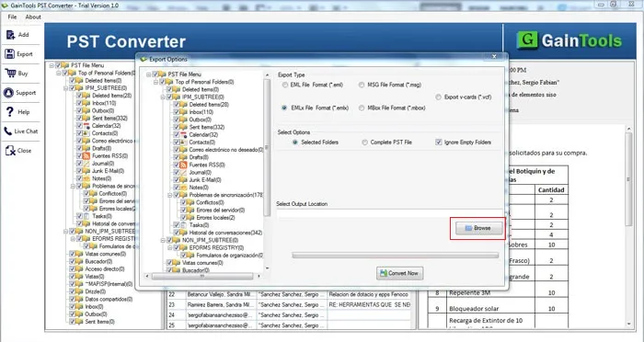Click the conversion progress bar
The height and width of the screenshot is (342, 644).
(395, 256)
